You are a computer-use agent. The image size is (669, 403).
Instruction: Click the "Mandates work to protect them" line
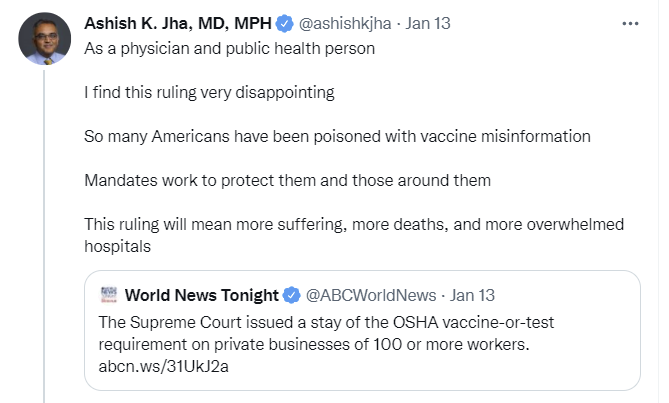point(288,180)
